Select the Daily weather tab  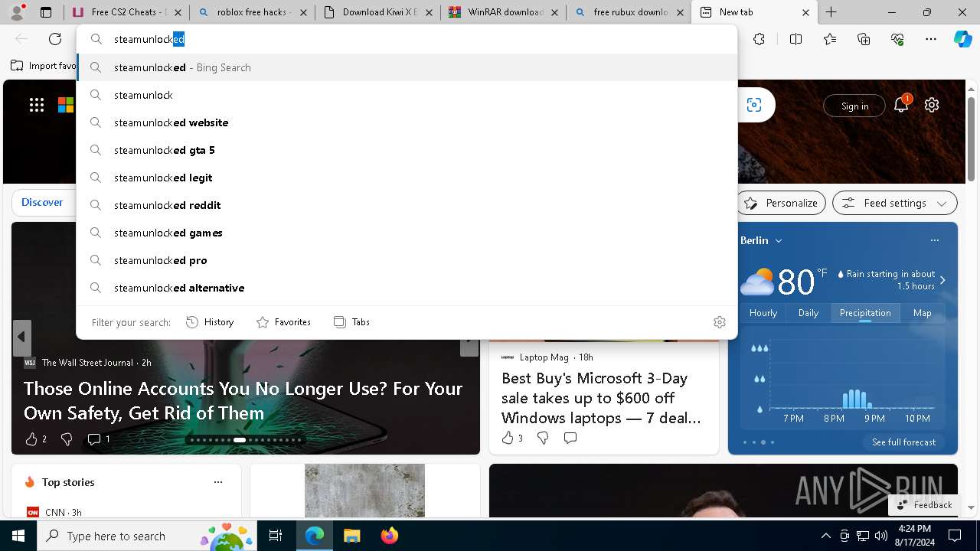[808, 313]
